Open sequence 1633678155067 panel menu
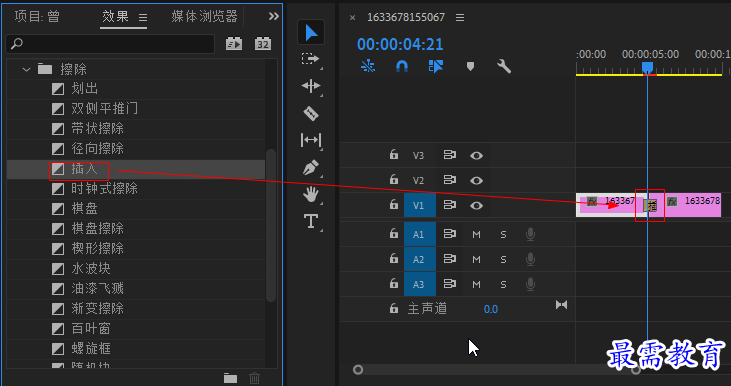Screen dimensions: 731x386 tap(460, 18)
